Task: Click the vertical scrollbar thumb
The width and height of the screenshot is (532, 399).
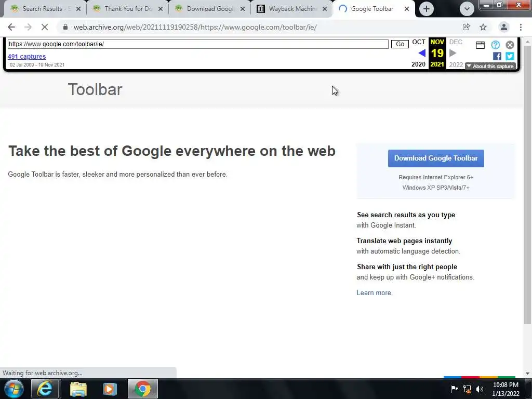Action: coord(528,185)
